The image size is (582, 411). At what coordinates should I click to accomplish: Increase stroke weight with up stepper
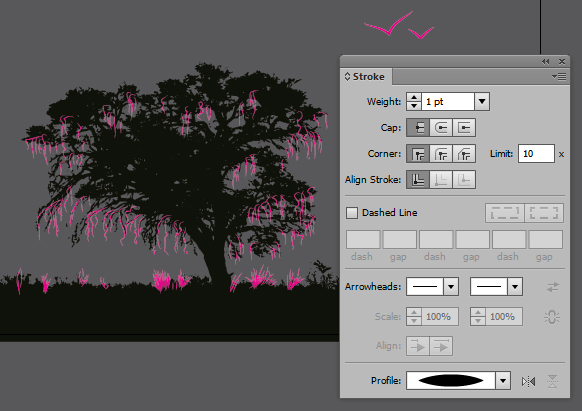(414, 97)
